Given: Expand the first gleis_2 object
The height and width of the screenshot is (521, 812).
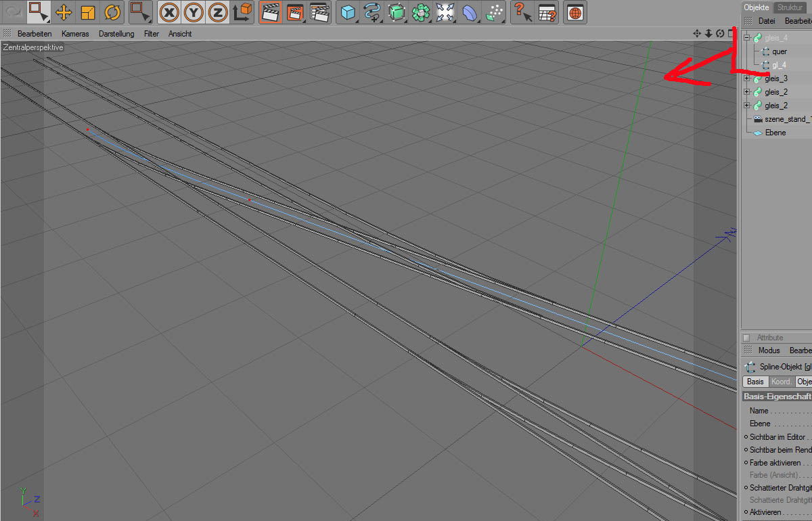Looking at the screenshot, I should click(x=747, y=92).
